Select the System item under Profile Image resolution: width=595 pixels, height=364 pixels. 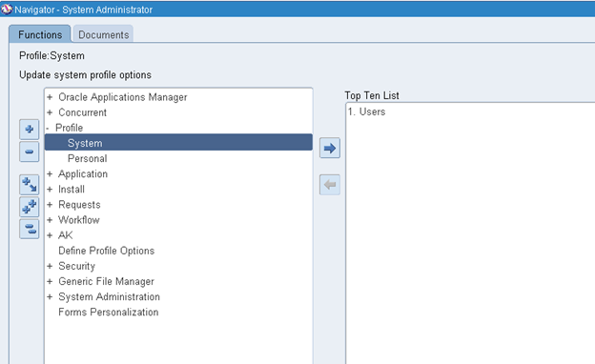(x=178, y=143)
